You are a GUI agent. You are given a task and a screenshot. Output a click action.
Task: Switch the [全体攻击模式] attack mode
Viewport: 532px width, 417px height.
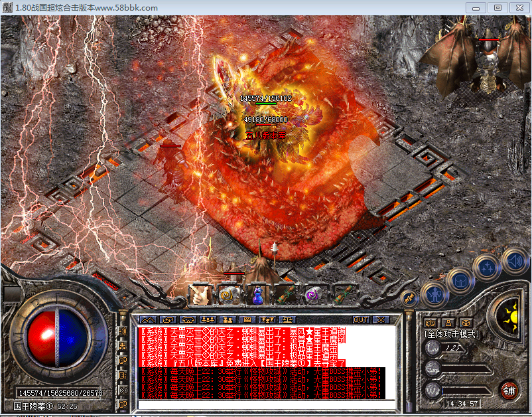pyautogui.click(x=452, y=334)
